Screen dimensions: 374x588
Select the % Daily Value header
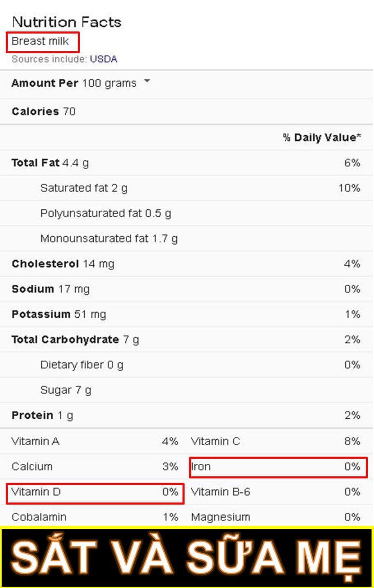point(322,137)
